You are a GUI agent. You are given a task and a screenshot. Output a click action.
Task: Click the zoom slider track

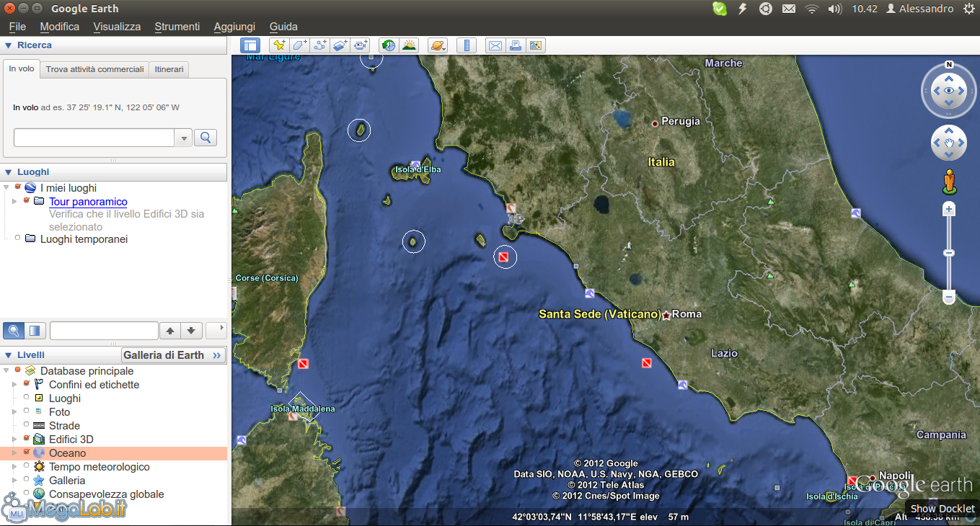pos(949,253)
